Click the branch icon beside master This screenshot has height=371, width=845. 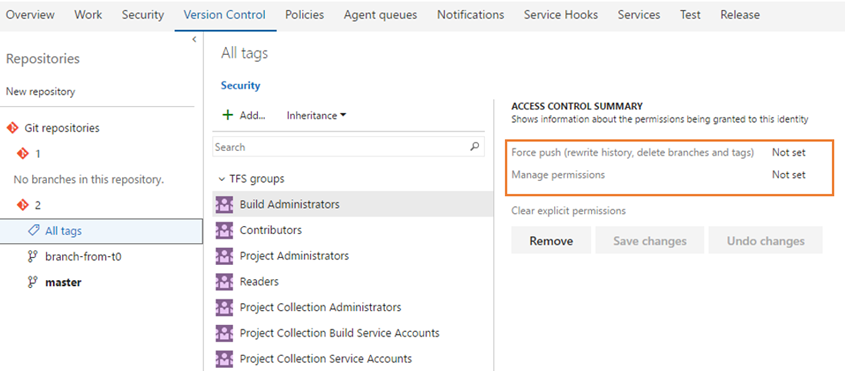pos(33,281)
